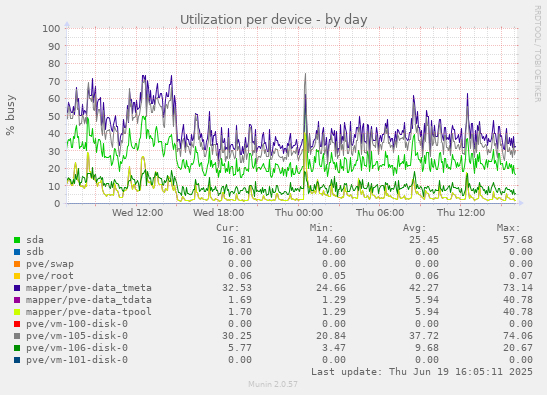This screenshot has height=395, width=547.
Task: Select the mapper/pve-data_tdata label
Action: coord(89,300)
